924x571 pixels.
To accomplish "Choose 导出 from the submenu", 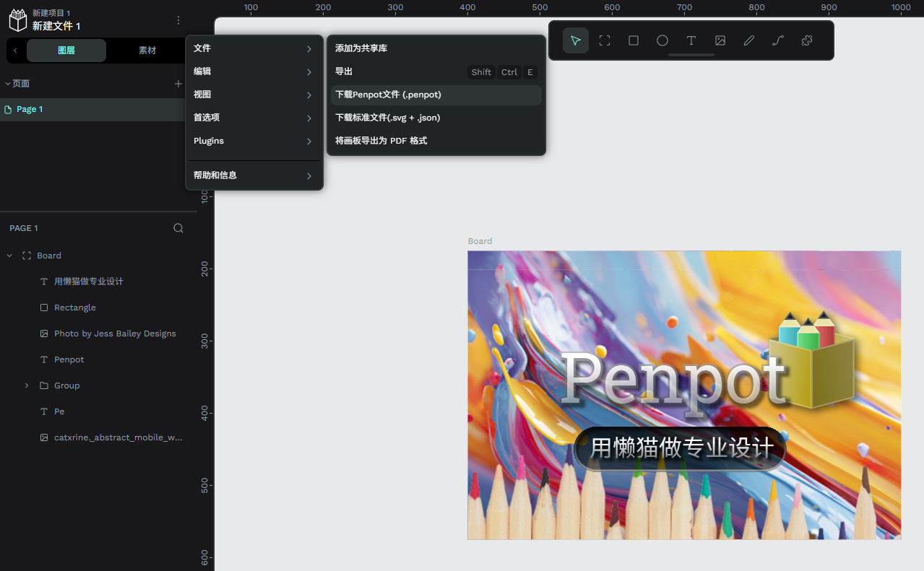I will (x=436, y=71).
